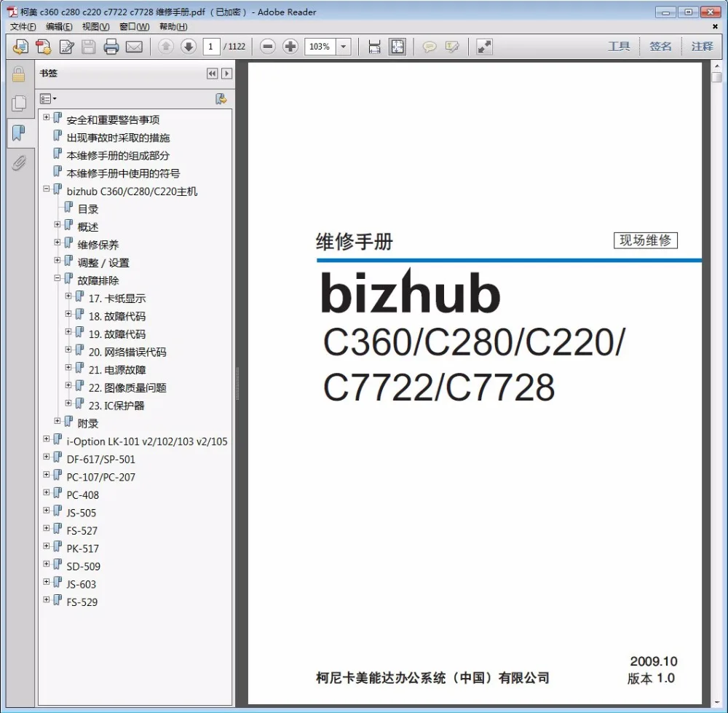Open the 注释 pane
Image resolution: width=728 pixels, height=713 pixels.
coord(702,47)
